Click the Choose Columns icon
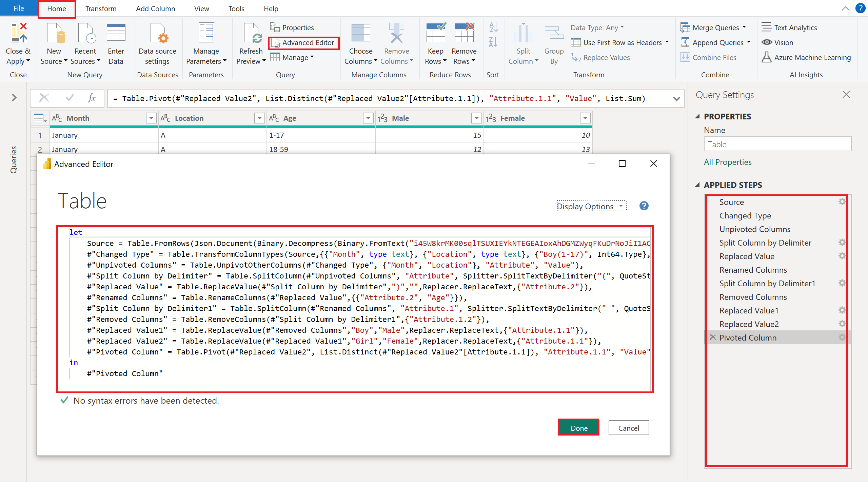Image resolution: width=868 pixels, height=482 pixels. 361,33
